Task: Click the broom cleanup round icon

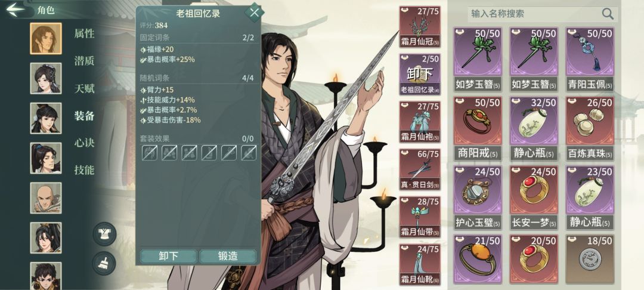Action: [104, 263]
